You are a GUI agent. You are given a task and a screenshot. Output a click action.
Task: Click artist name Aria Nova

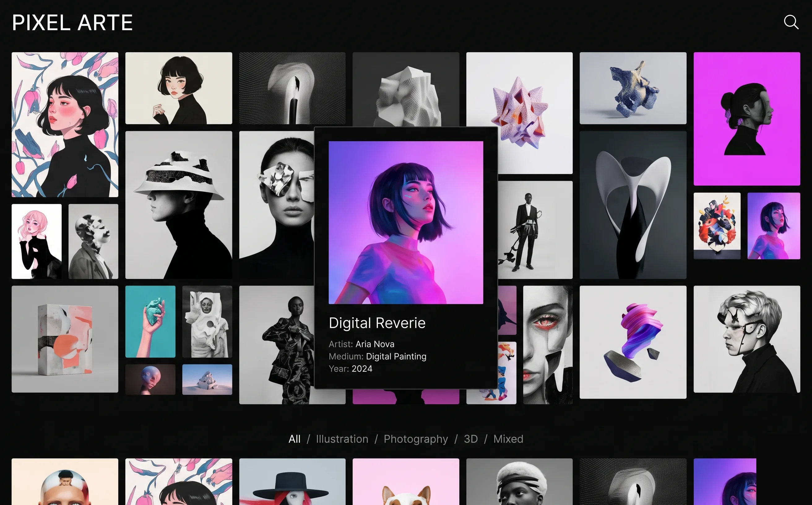coord(375,344)
